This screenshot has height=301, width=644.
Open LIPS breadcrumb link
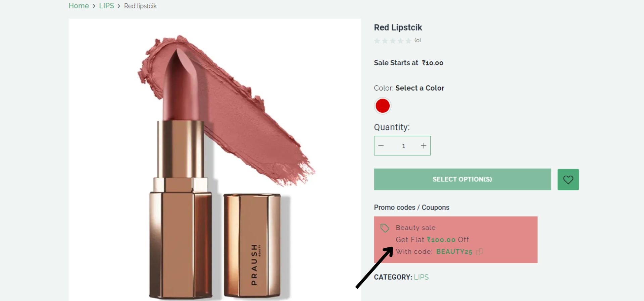point(106,6)
